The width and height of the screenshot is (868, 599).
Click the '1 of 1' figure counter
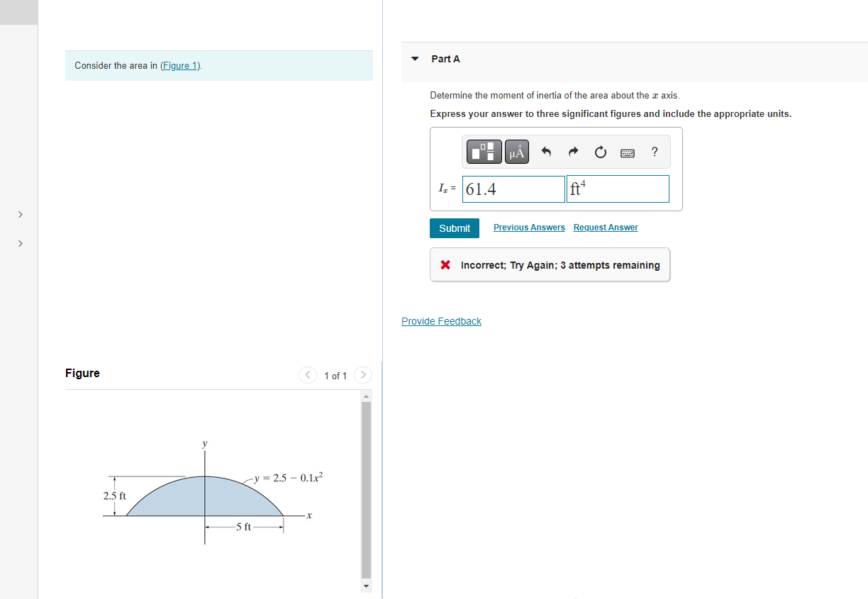tap(335, 376)
